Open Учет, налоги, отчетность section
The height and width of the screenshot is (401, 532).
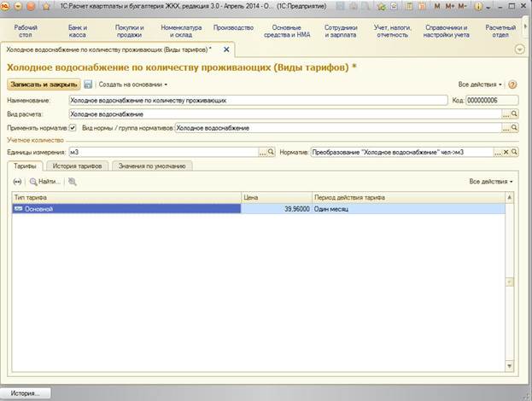point(393,32)
